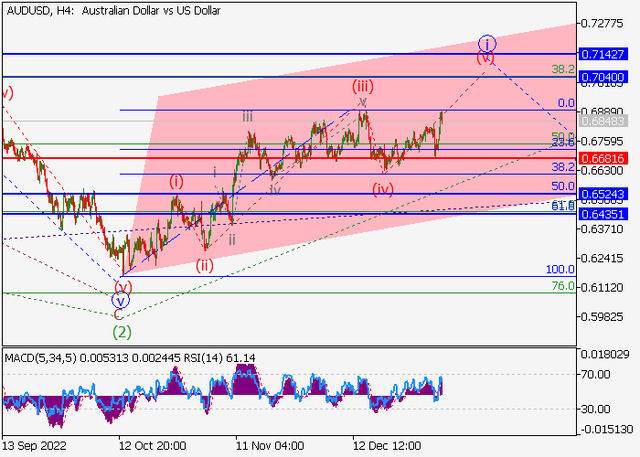Click the red "(i)" wave label

click(176, 181)
